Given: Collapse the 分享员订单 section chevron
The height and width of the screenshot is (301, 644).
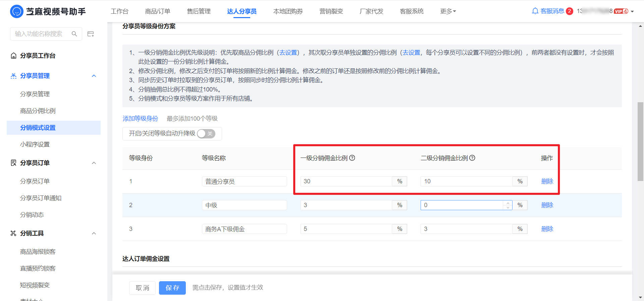Looking at the screenshot, I should pos(94,163).
